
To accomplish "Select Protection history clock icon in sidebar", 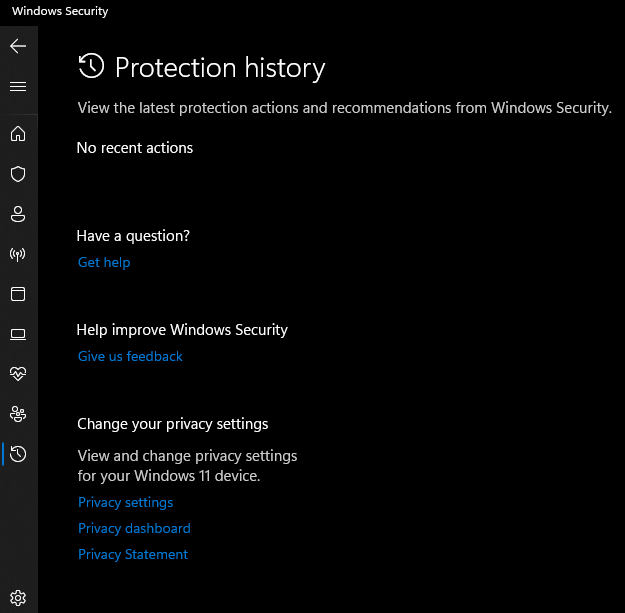I will point(18,454).
